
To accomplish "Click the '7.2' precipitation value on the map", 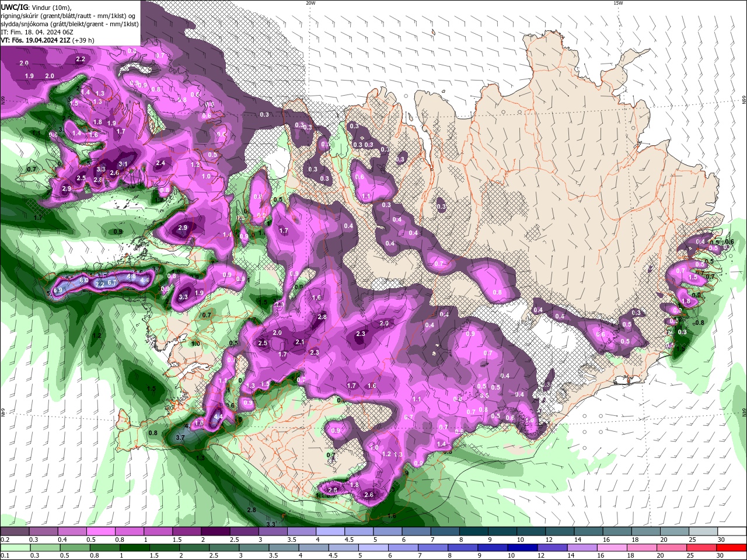I will tap(100, 284).
